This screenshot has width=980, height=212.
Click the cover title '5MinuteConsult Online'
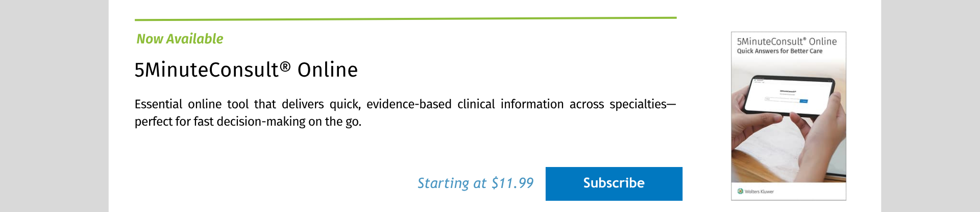click(x=787, y=41)
